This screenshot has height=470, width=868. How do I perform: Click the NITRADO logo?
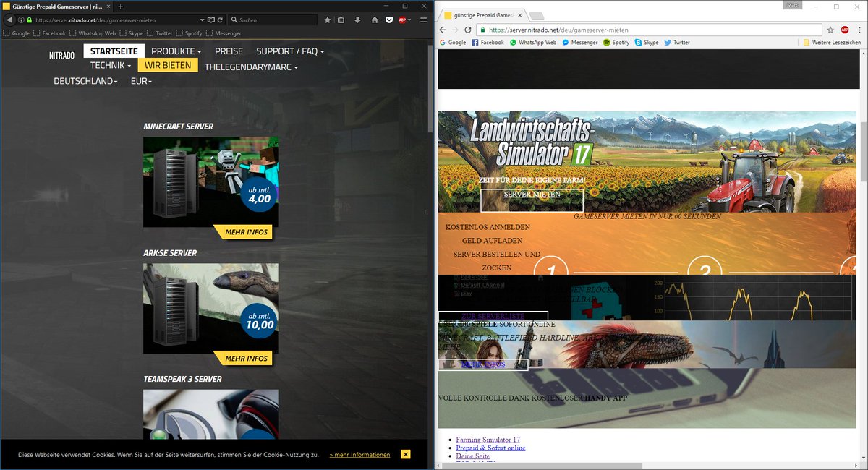61,55
